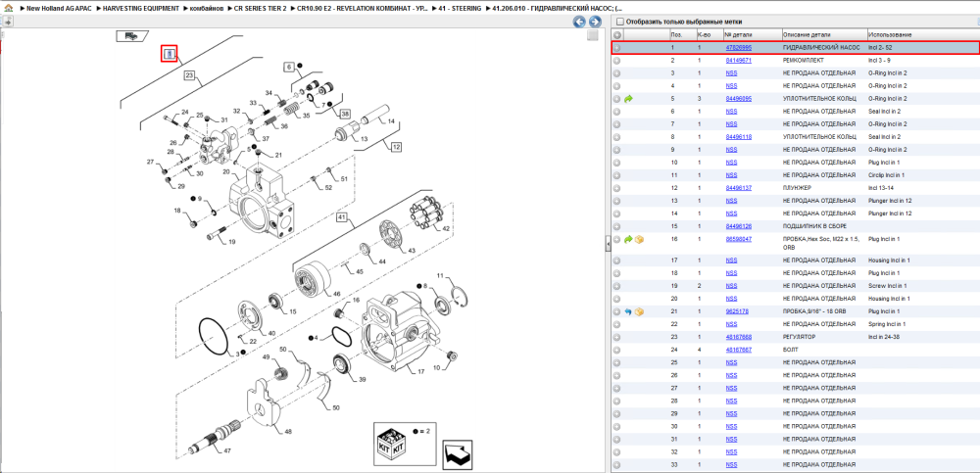This screenshot has width=980, height=473.
Task: Click the KIT legend icon in the diagram
Action: coord(392,444)
